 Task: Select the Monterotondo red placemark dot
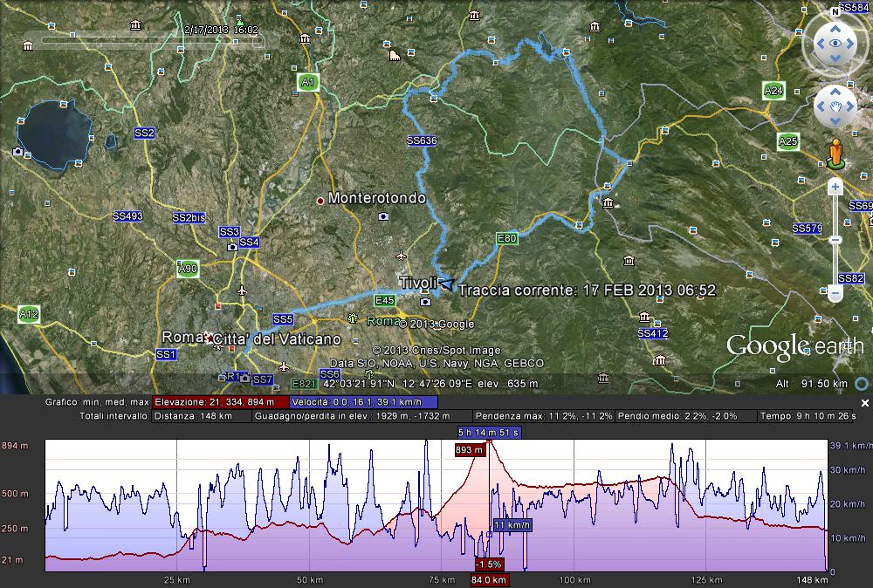320,201
